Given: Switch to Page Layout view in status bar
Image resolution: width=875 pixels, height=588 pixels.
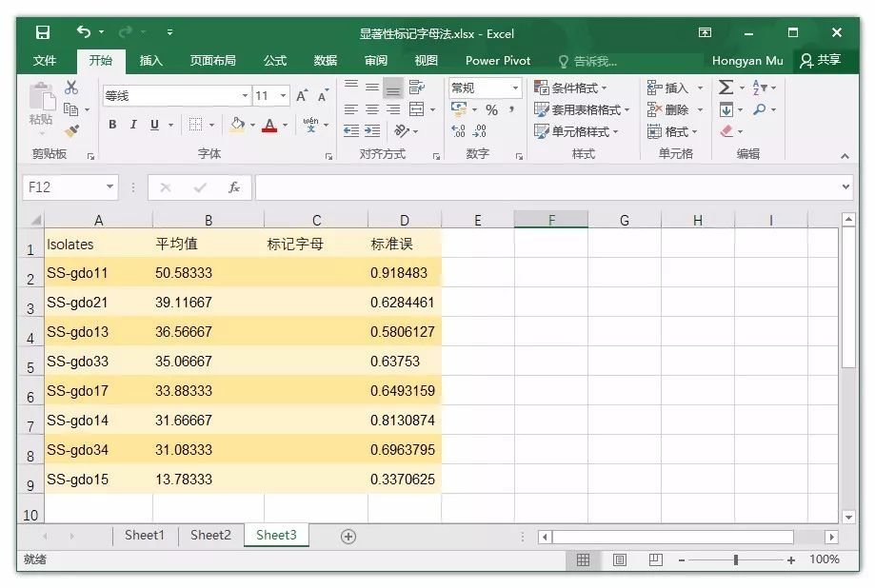Looking at the screenshot, I should click(x=619, y=560).
